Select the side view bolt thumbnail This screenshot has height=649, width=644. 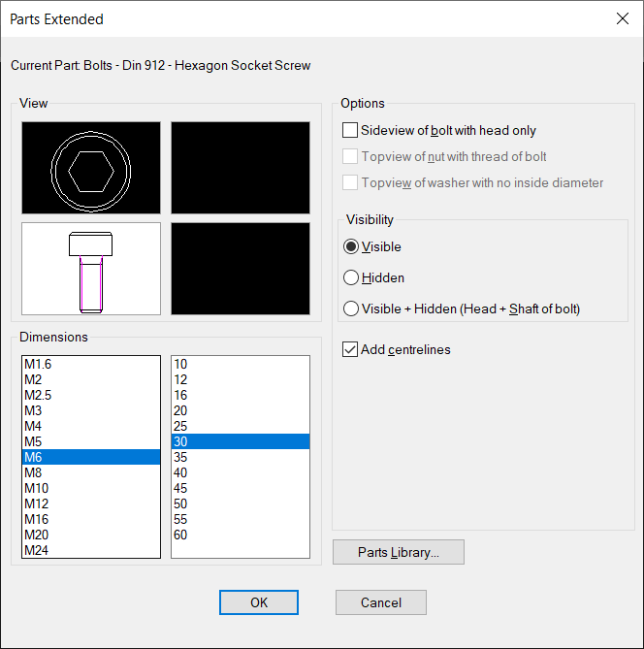(91, 269)
